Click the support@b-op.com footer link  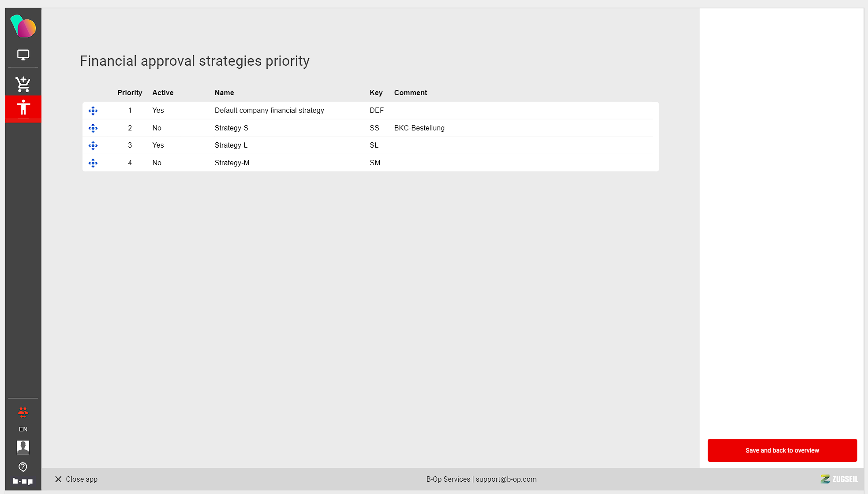(x=506, y=479)
